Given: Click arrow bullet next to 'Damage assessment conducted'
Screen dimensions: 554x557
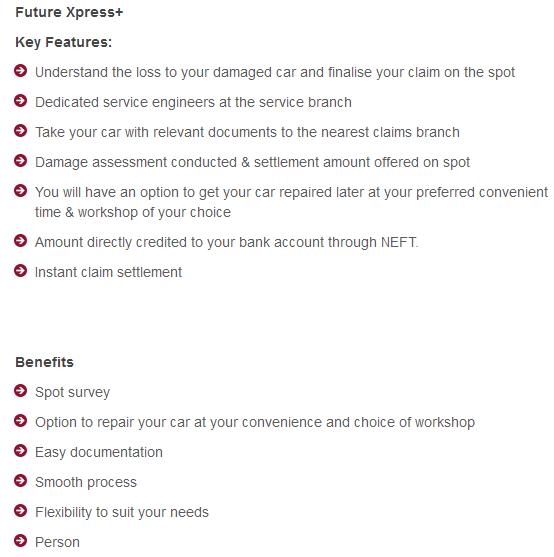Looking at the screenshot, I should click(21, 161).
